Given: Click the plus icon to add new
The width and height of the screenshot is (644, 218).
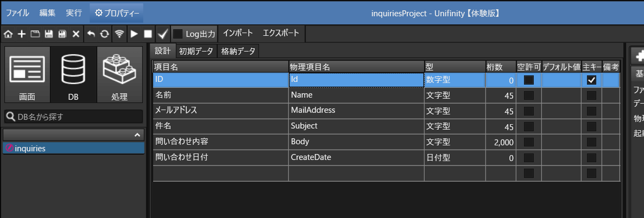Looking at the screenshot, I should (22, 34).
